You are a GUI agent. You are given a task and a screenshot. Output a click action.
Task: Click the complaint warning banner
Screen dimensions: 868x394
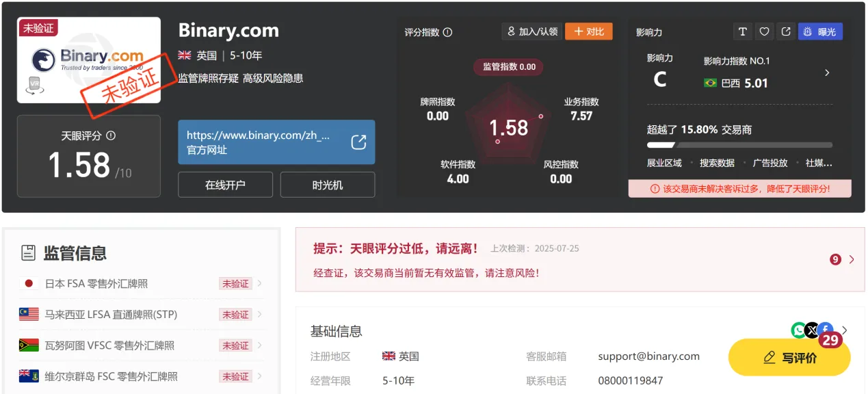click(739, 188)
